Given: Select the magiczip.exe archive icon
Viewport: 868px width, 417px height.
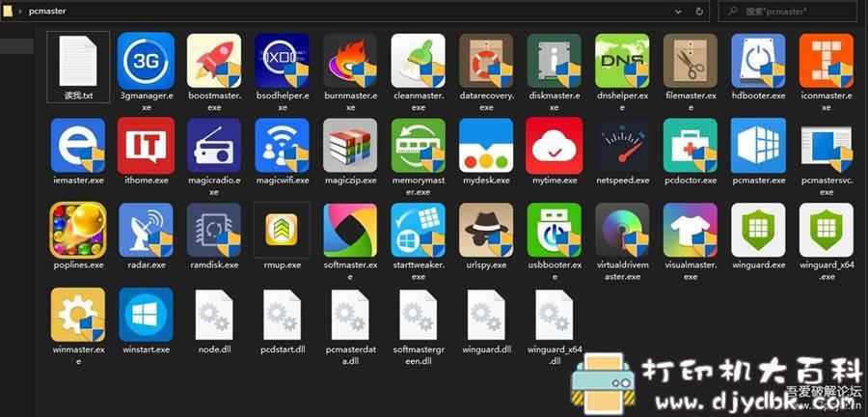Looking at the screenshot, I should click(350, 145).
